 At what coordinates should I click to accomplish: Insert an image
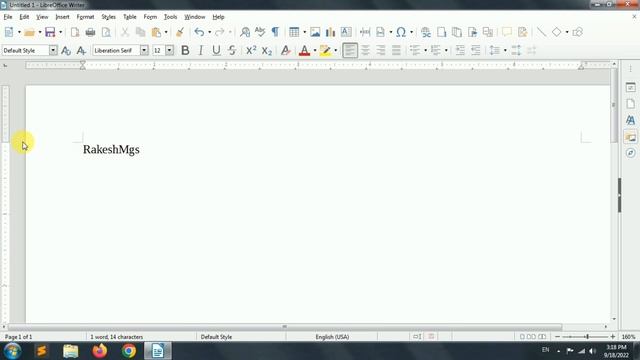pyautogui.click(x=315, y=32)
